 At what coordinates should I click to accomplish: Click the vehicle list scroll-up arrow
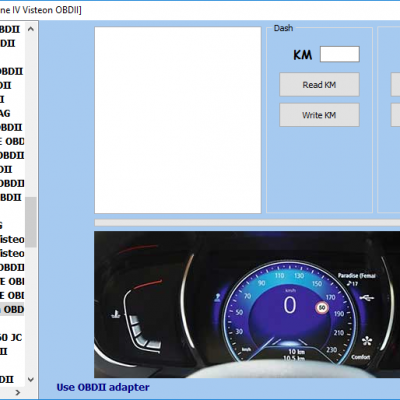pos(31,29)
